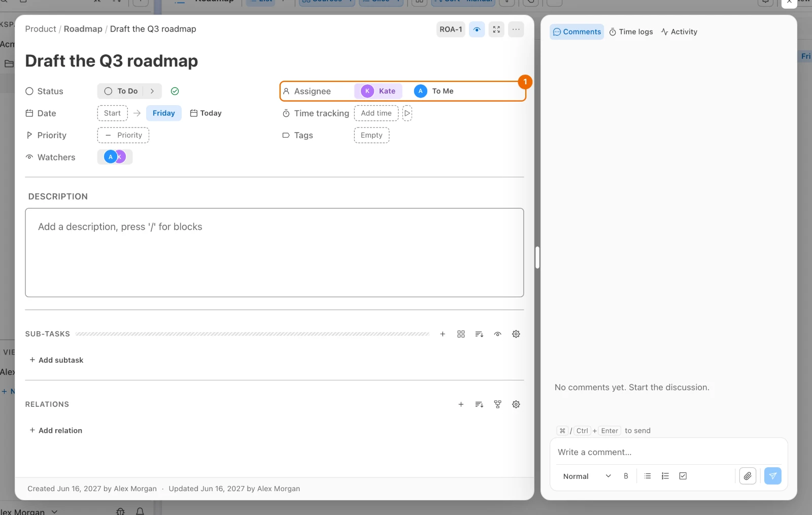Click the Write a comment field
The image size is (812, 515).
pos(668,452)
